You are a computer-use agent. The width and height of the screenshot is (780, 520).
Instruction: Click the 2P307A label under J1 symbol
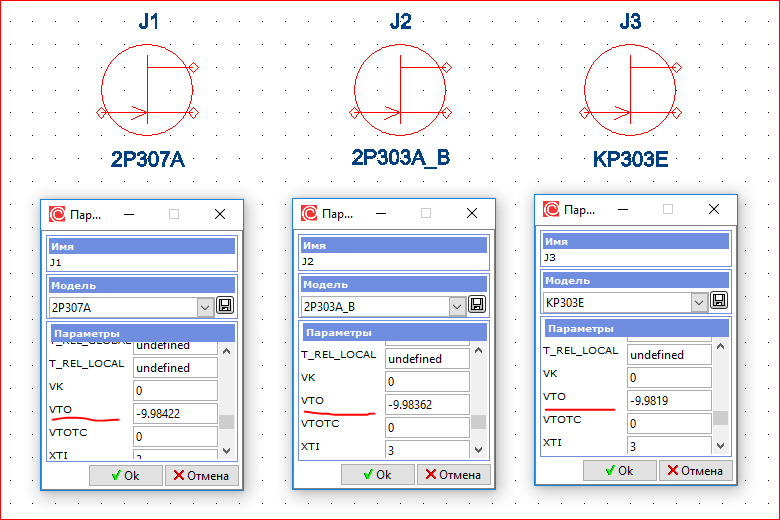[148, 159]
